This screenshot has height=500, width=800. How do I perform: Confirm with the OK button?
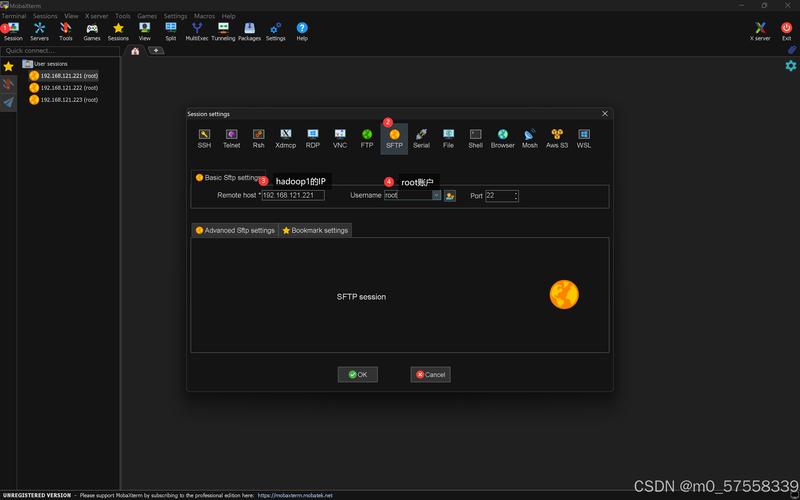click(x=358, y=374)
